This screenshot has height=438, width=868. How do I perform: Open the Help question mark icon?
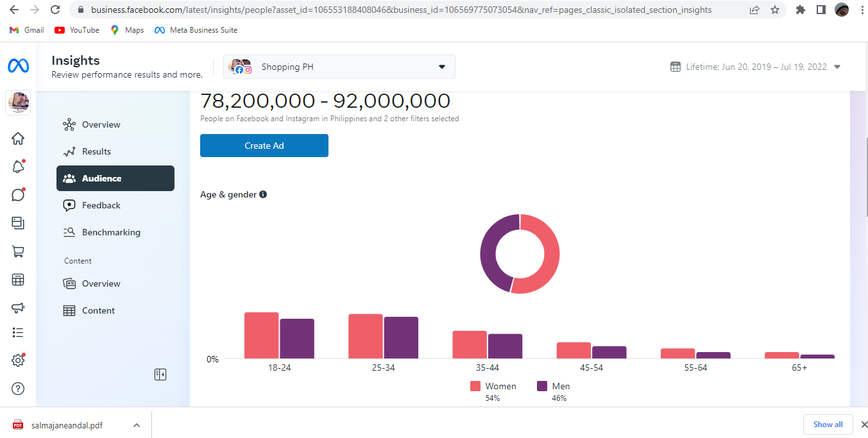coord(18,389)
